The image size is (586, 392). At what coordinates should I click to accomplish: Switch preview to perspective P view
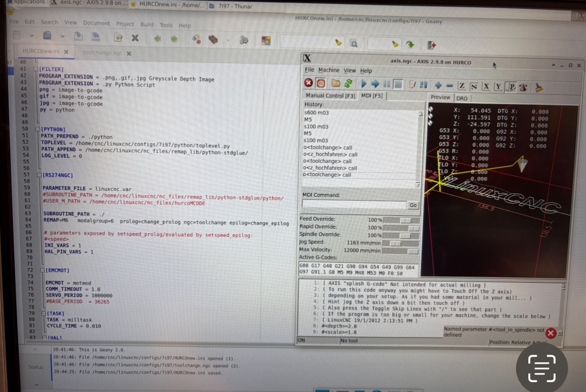click(510, 87)
